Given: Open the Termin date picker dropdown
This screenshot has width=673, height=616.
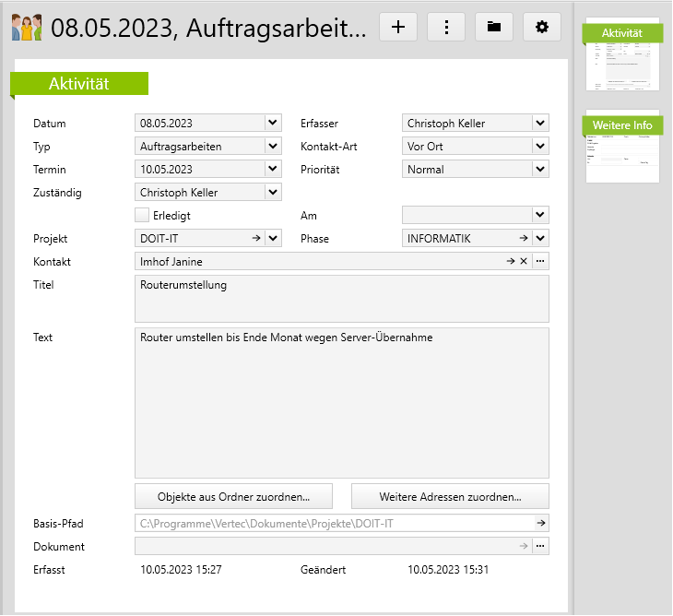Looking at the screenshot, I should [272, 169].
